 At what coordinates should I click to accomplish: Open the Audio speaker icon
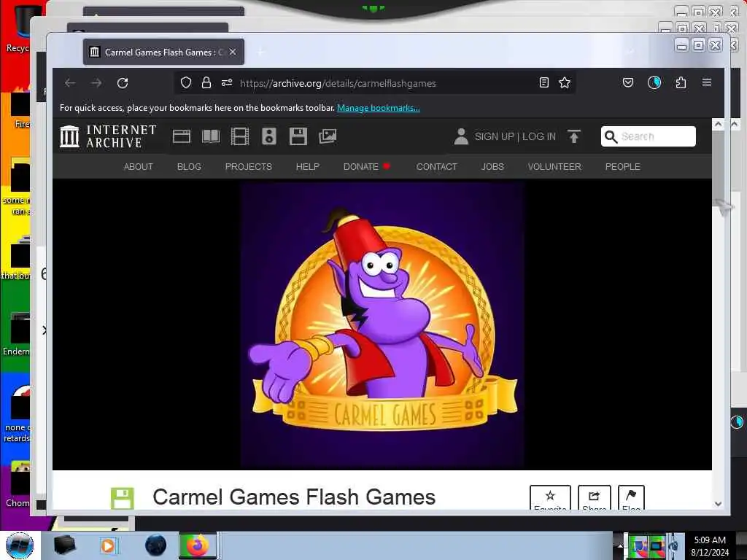coord(268,136)
